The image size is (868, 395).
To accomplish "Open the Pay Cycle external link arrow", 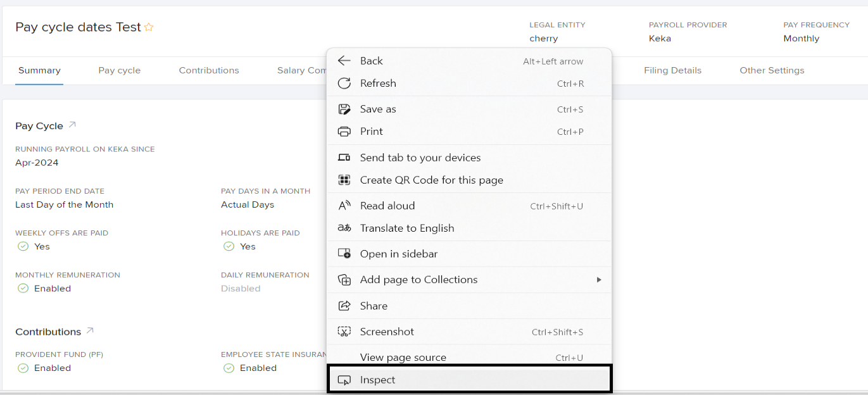I will [x=72, y=125].
